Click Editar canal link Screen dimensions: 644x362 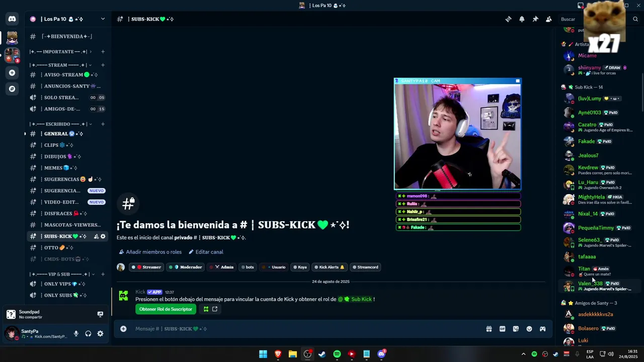[206, 252]
